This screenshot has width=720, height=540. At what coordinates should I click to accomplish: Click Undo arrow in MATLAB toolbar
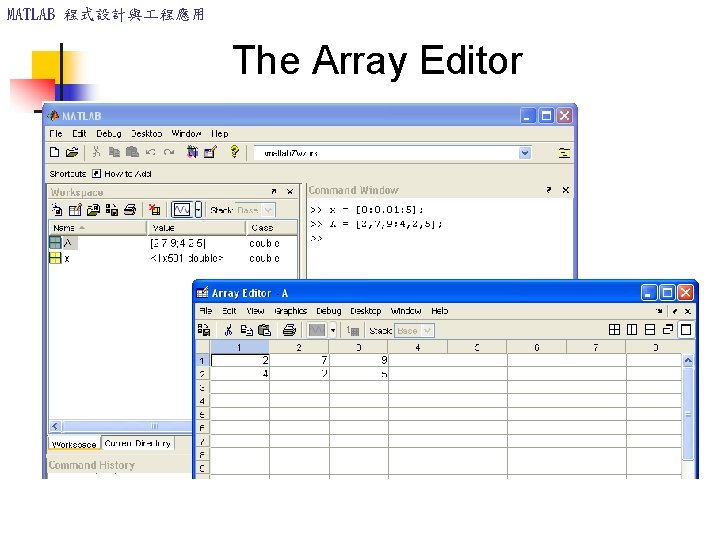coord(151,152)
